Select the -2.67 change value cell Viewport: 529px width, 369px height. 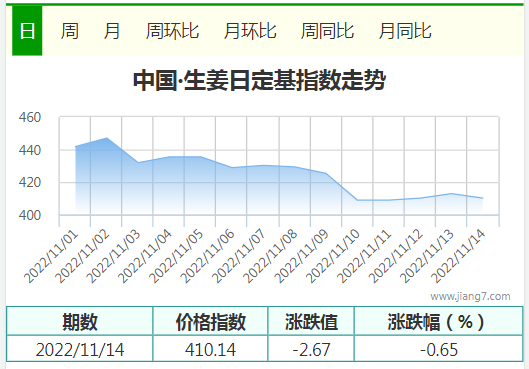pyautogui.click(x=311, y=349)
